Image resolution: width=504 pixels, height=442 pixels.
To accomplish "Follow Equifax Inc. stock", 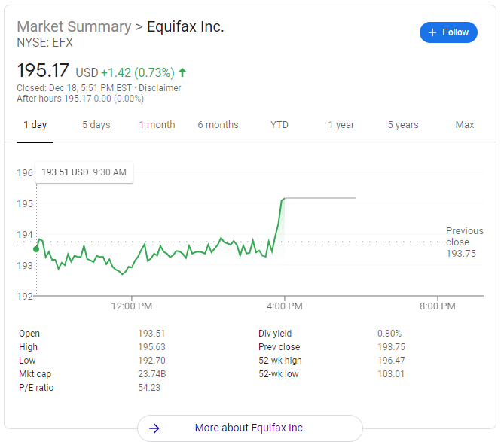I will [448, 32].
